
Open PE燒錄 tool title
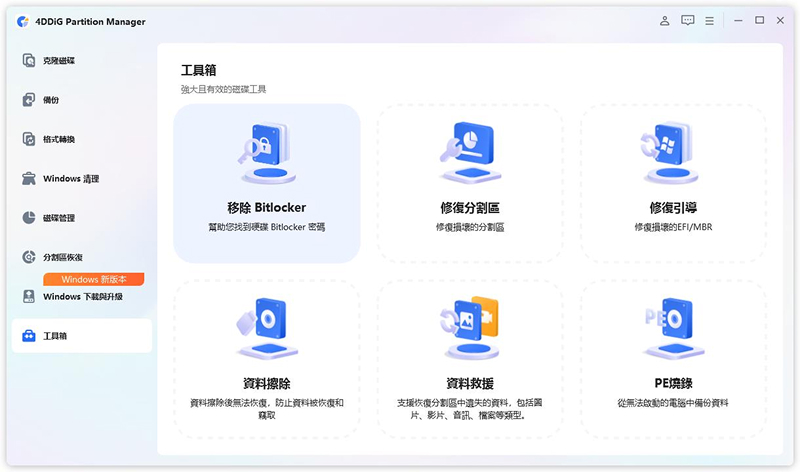(673, 383)
